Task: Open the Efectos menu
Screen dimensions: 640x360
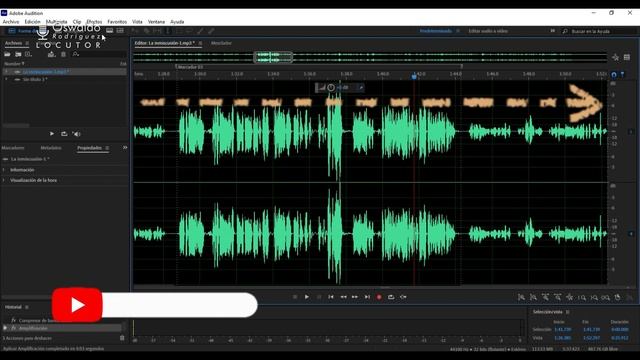Action: 94,22
